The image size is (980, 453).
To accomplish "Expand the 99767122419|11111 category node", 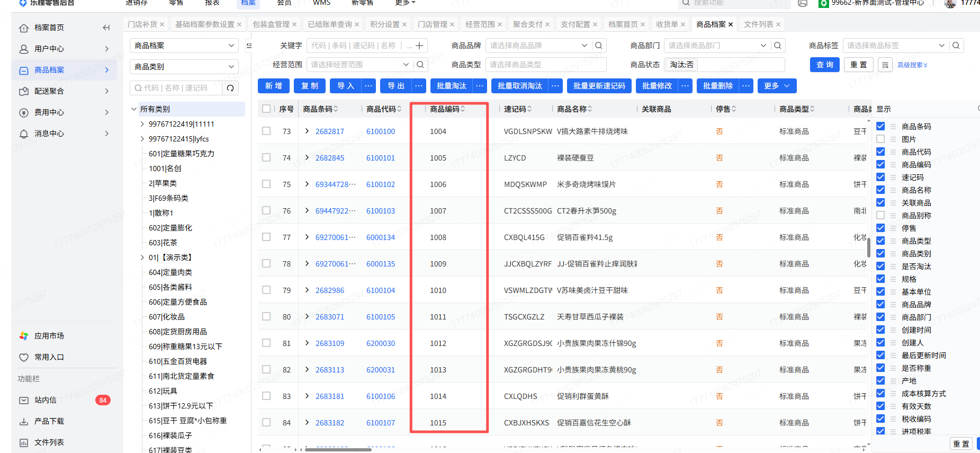I will point(142,124).
